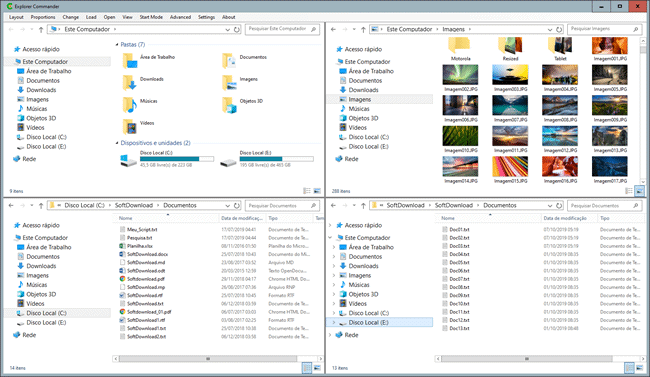Switch top-left pane to large icons view
650x377 pixels.
pyautogui.click(x=317, y=191)
